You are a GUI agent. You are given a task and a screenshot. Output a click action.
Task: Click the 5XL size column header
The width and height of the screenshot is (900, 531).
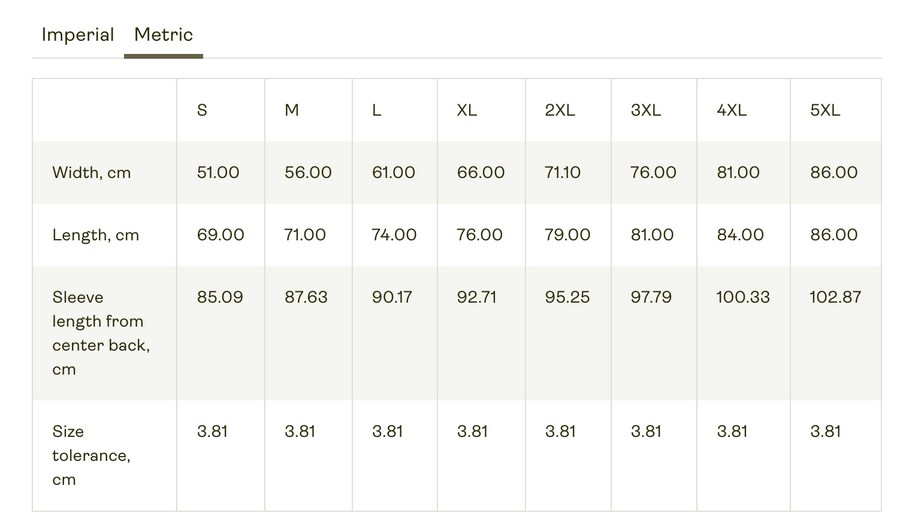(825, 110)
